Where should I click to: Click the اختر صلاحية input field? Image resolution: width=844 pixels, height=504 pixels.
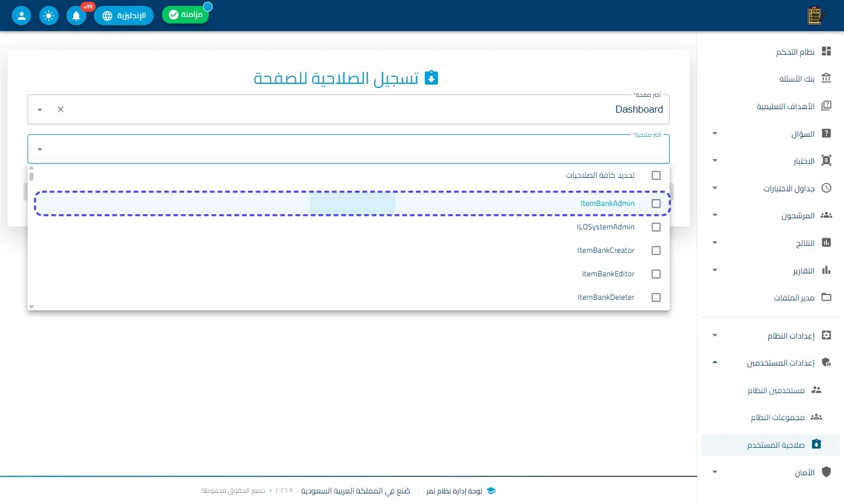(x=349, y=149)
